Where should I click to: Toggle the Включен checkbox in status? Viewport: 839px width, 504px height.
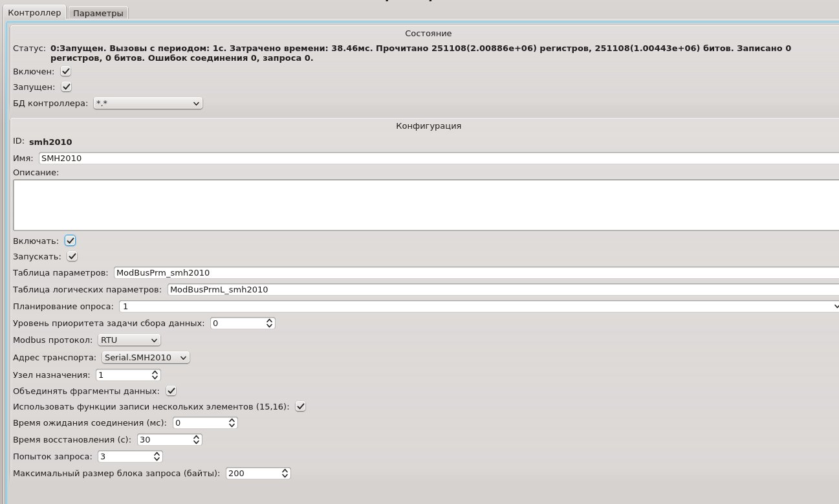tap(66, 72)
